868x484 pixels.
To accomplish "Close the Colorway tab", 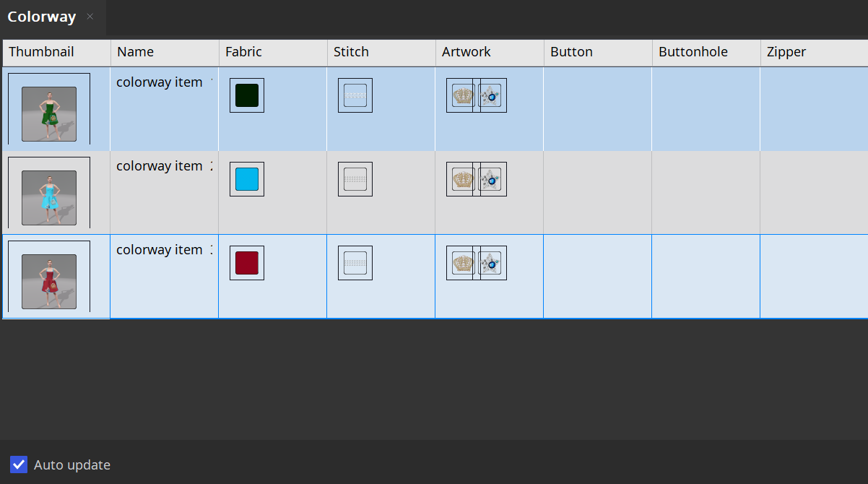I will (x=90, y=17).
